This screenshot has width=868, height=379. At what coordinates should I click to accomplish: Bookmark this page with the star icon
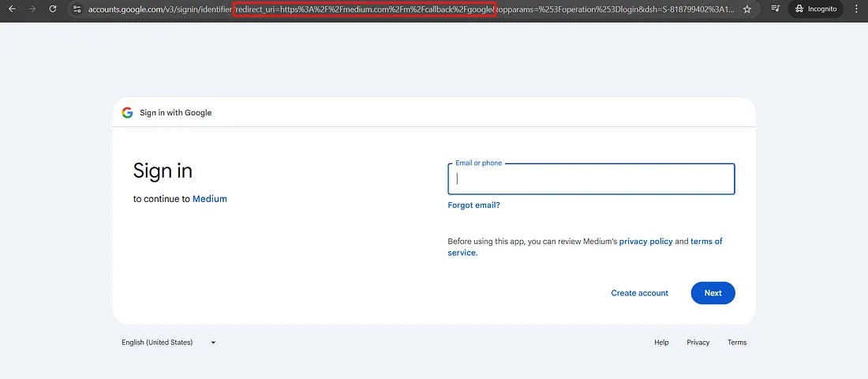[746, 9]
